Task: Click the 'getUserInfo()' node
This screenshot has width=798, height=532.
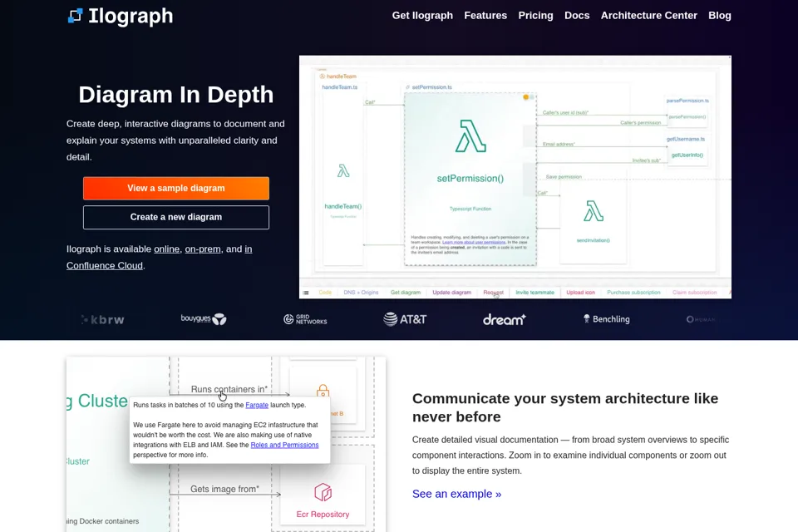Action: (687, 155)
